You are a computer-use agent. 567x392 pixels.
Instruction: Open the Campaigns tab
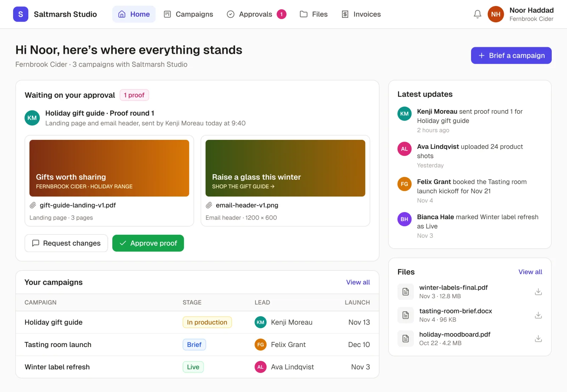click(x=188, y=14)
